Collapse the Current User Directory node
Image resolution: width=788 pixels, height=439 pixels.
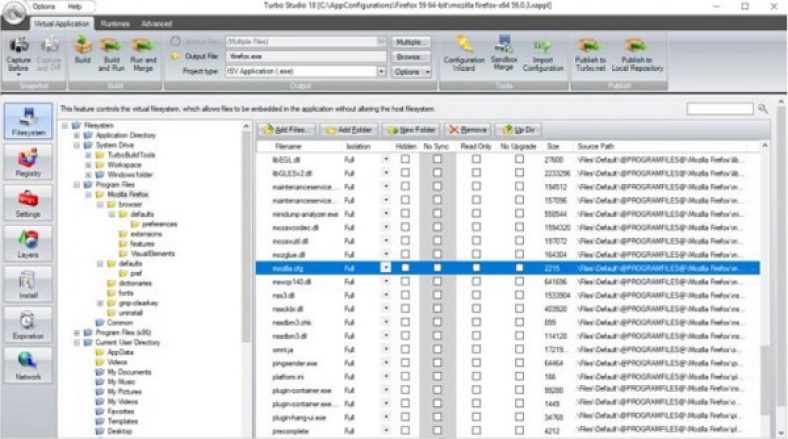(77, 343)
